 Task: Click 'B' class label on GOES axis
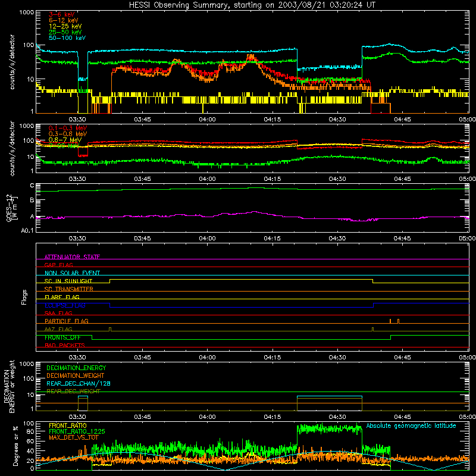(x=32, y=201)
